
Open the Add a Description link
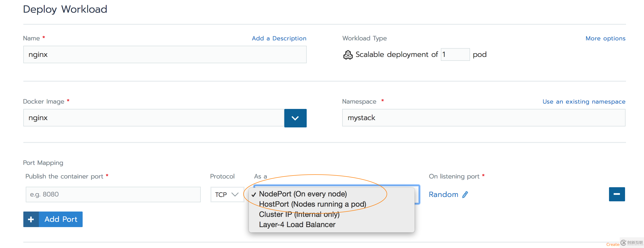point(279,38)
